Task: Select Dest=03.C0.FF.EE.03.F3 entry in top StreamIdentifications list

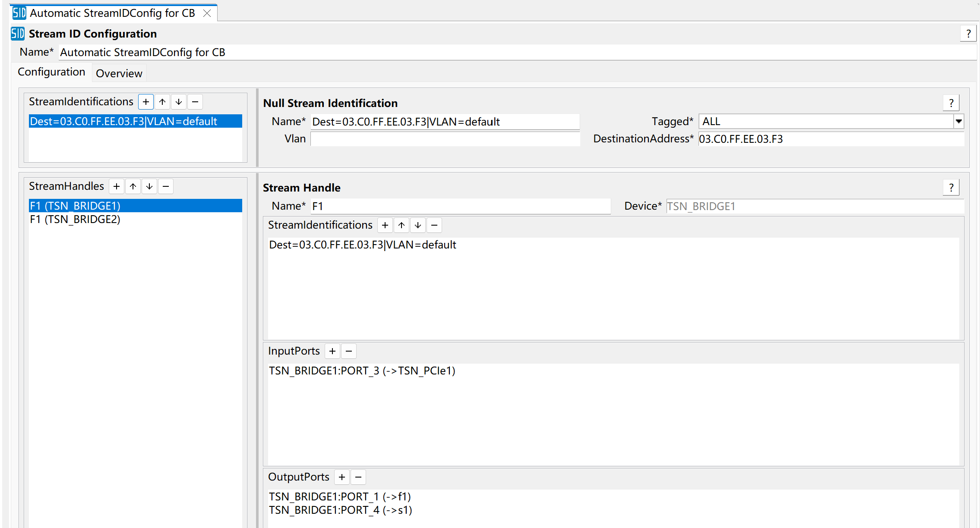Action: [136, 121]
